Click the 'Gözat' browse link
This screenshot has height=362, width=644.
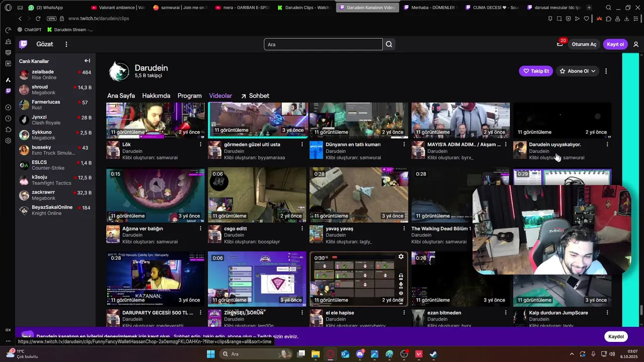pyautogui.click(x=45, y=44)
